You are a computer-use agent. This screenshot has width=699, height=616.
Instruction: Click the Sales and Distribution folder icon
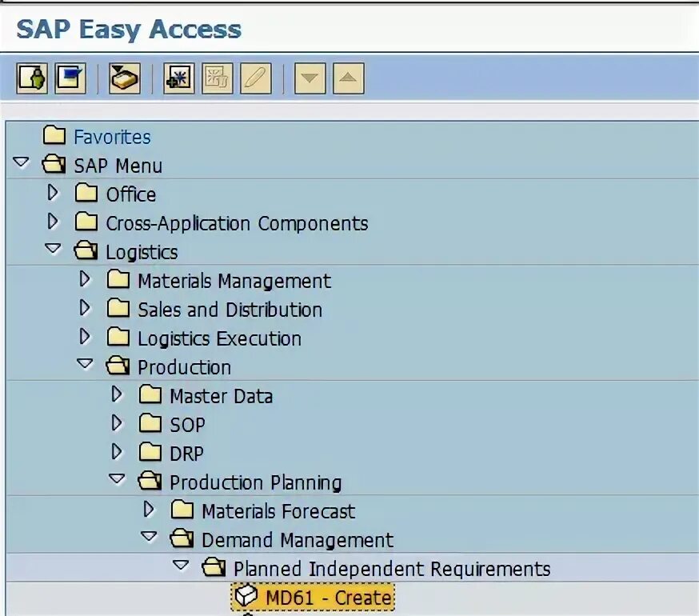(x=118, y=308)
